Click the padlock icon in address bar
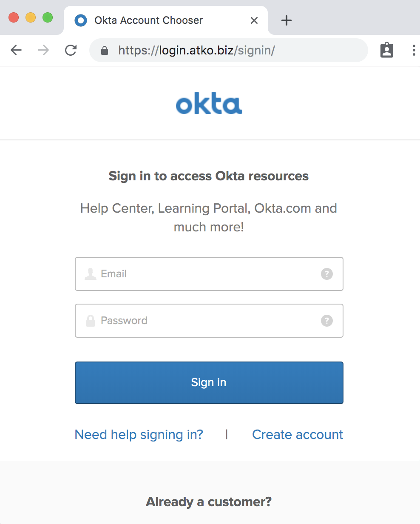This screenshot has height=524, width=420. tap(105, 51)
